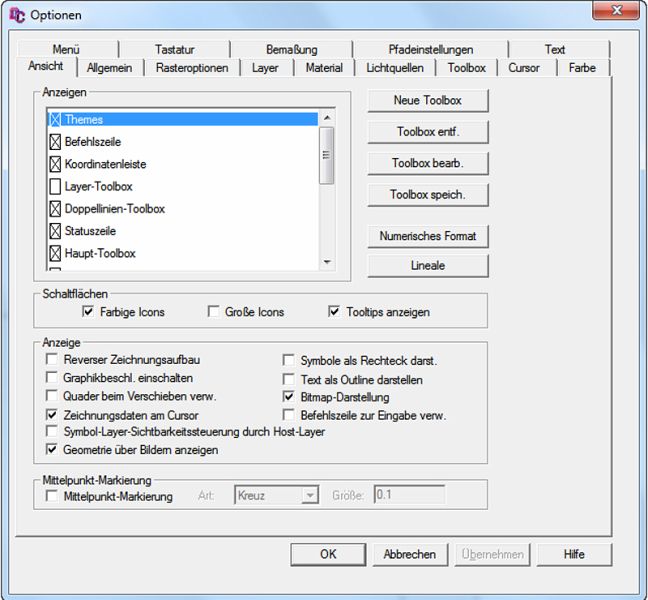648x600 pixels.
Task: Open the Art dropdown showing Kreuz
Action: click(x=309, y=495)
